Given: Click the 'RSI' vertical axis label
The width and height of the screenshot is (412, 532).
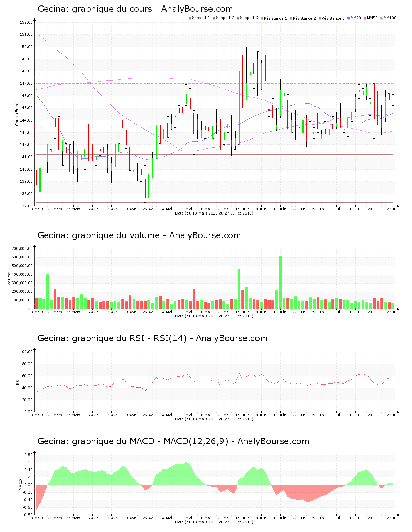Looking at the screenshot, I should tap(17, 381).
